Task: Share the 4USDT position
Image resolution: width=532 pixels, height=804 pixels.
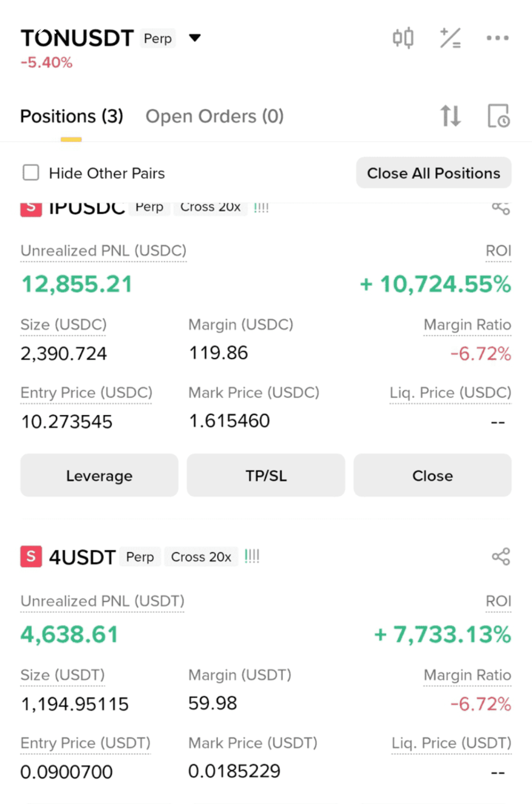Action: [x=501, y=557]
